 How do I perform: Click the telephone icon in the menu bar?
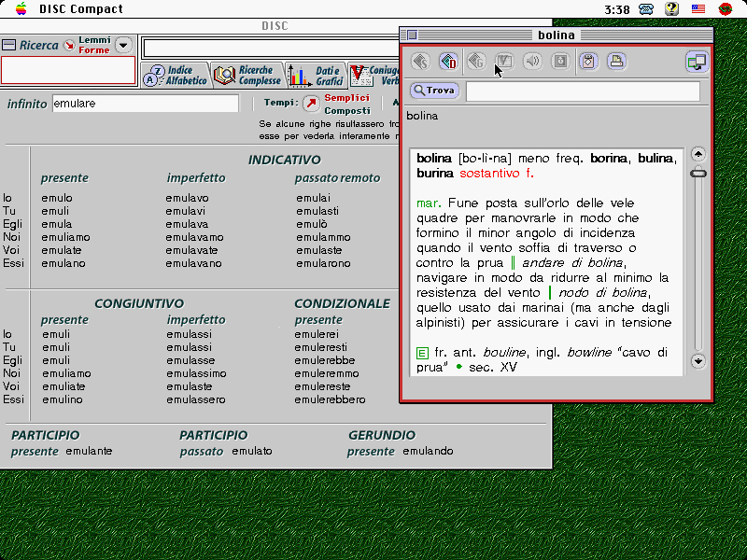(646, 9)
